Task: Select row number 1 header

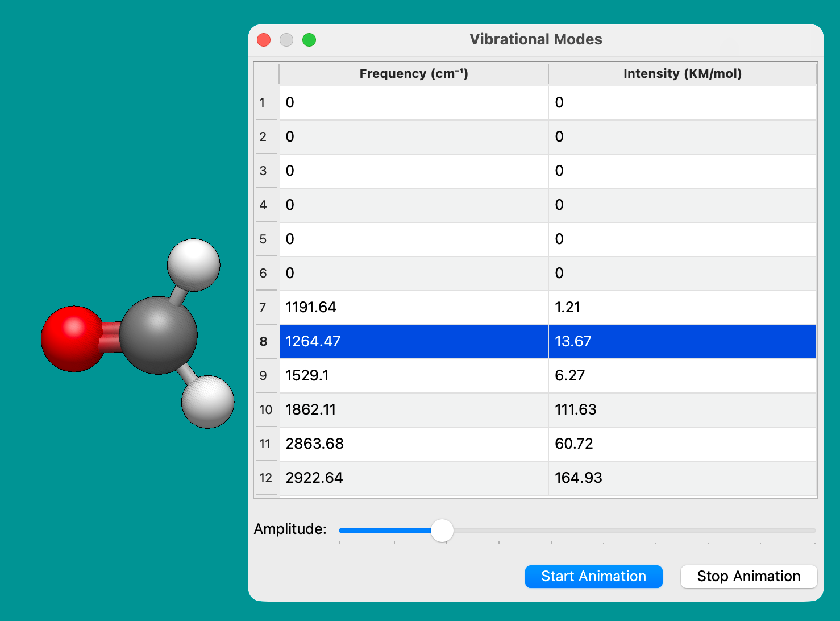Action: point(263,103)
